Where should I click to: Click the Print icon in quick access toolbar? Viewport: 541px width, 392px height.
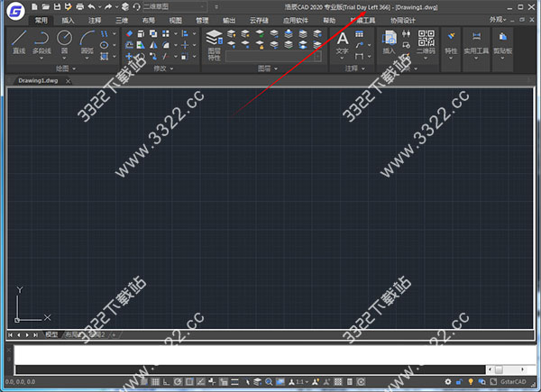click(x=79, y=6)
